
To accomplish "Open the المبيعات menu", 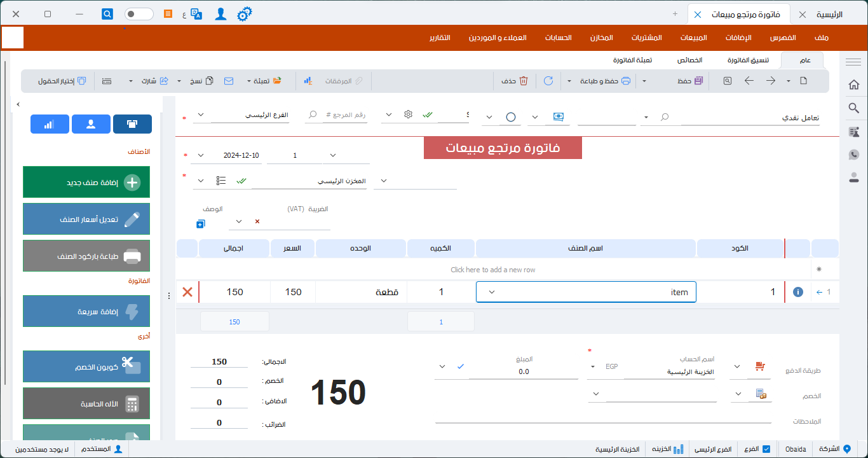I will tap(694, 38).
